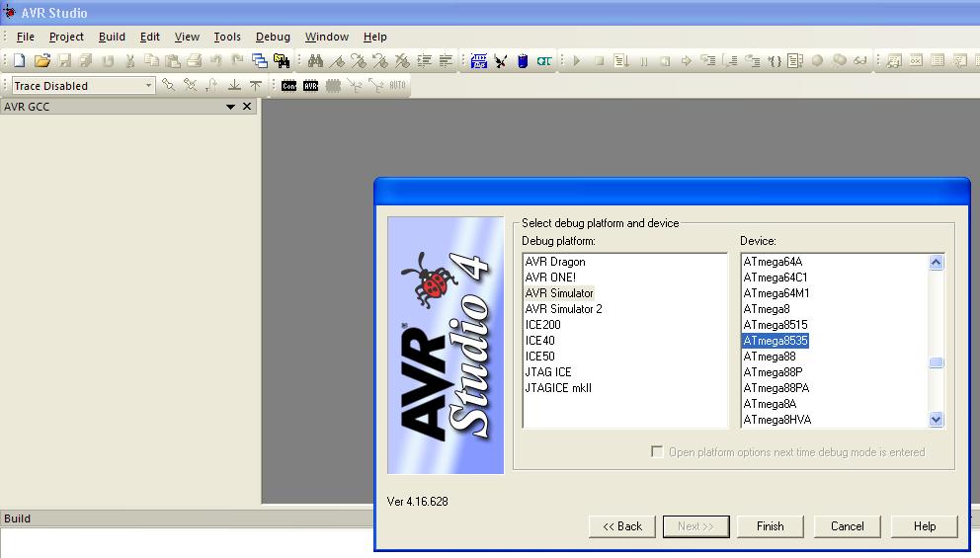Image resolution: width=980 pixels, height=558 pixels.
Task: Click the 'Con' connect programmer icon
Action: 288,86
